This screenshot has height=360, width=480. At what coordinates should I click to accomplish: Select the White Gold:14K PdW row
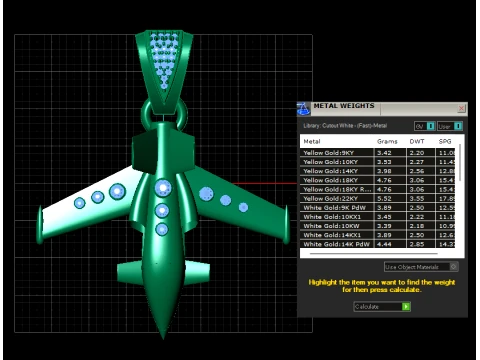(x=378, y=244)
